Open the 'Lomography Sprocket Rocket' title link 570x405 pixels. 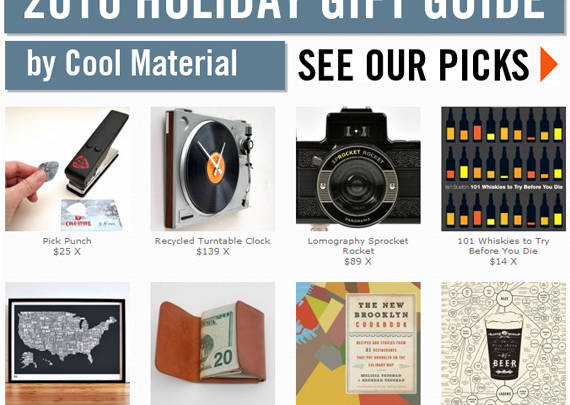358,246
